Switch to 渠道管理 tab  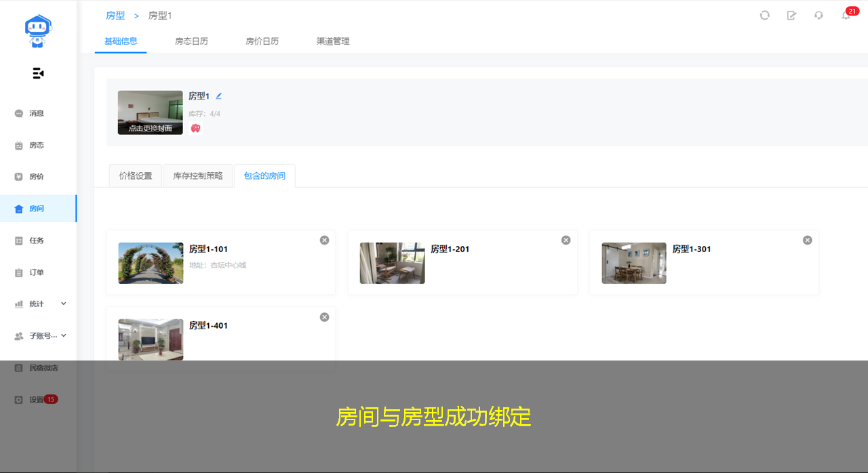[333, 41]
